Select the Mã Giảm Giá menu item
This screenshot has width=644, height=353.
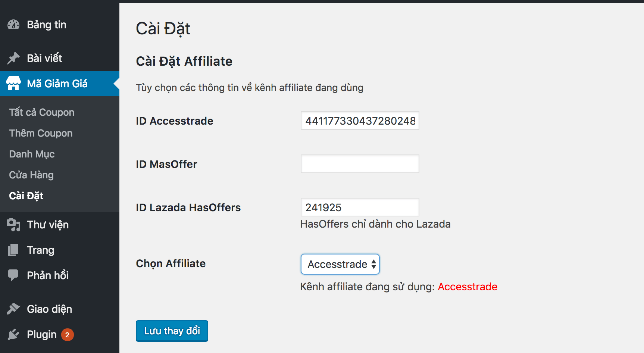click(60, 84)
